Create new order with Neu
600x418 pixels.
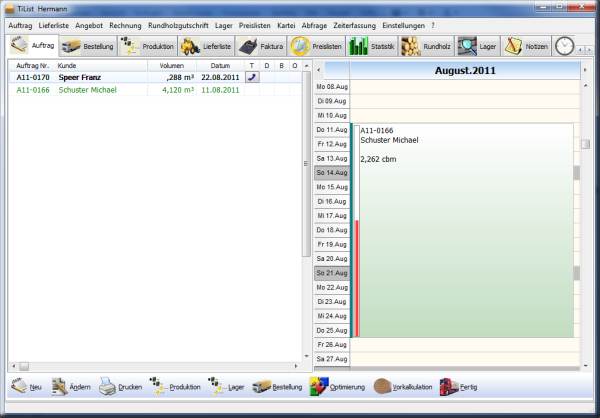tap(26, 387)
